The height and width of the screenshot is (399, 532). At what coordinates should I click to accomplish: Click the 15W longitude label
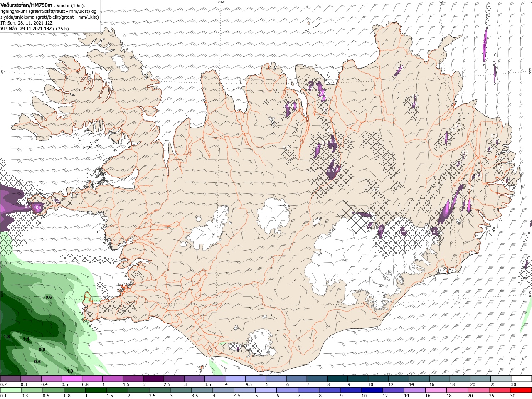coord(440,2)
